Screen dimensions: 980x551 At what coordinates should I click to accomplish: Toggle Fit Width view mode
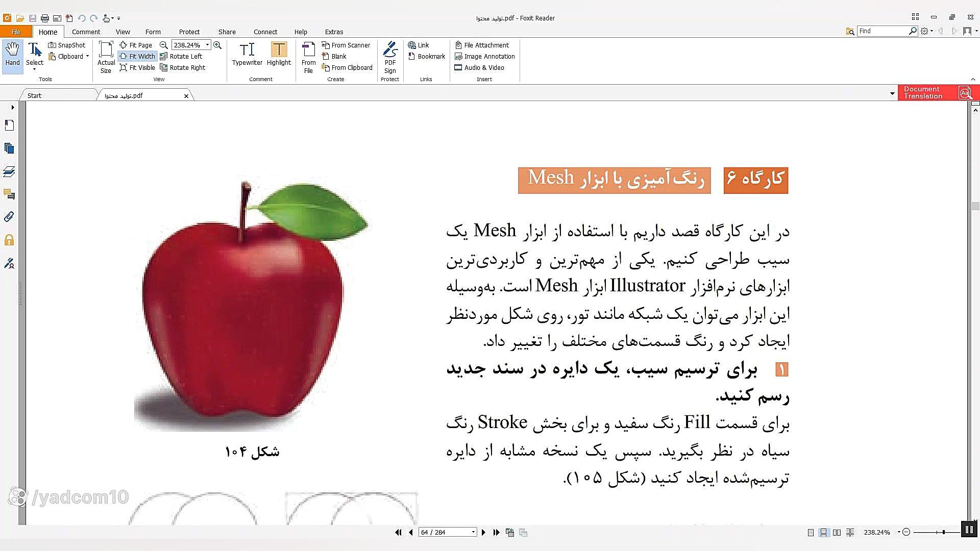click(137, 56)
